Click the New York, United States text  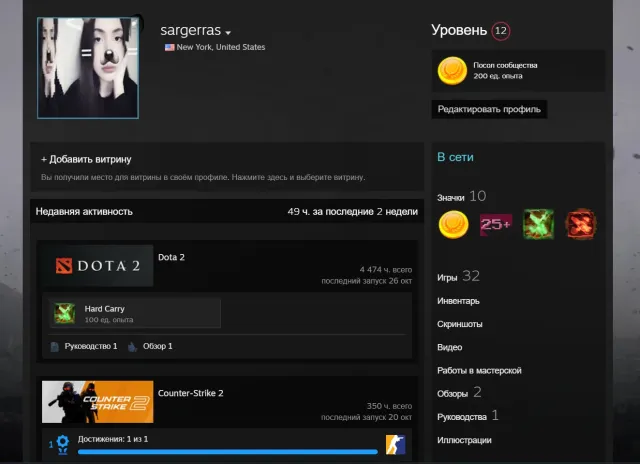221,47
